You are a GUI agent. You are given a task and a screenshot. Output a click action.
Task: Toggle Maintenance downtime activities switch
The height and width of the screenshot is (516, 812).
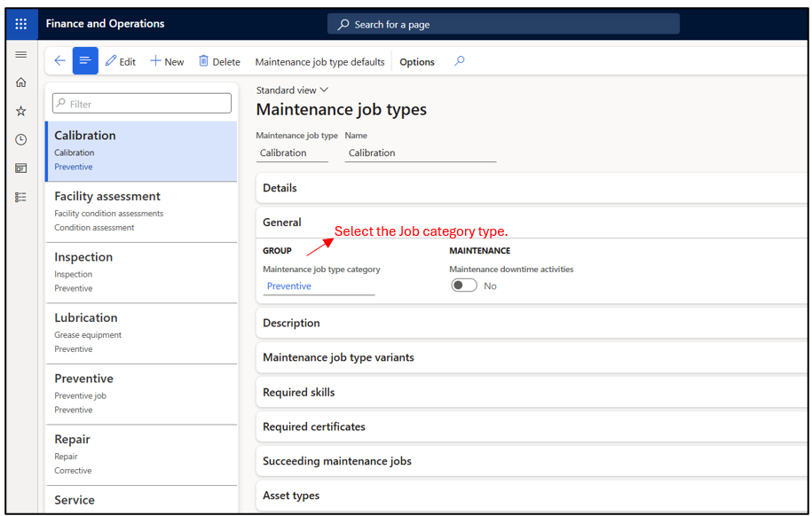tap(464, 285)
